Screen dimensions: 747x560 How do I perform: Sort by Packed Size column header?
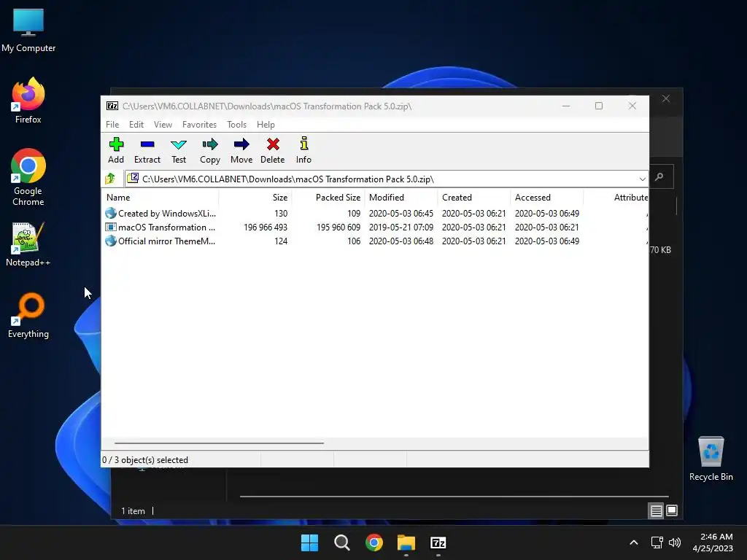(328, 197)
